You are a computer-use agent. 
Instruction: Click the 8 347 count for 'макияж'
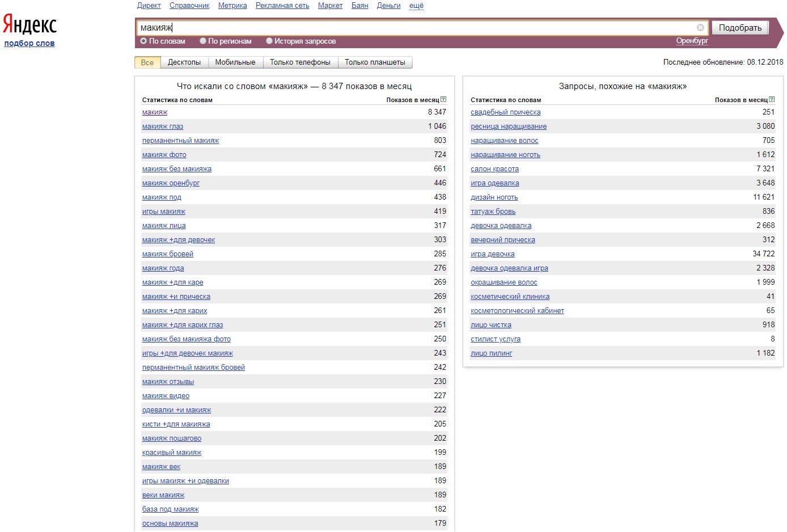coord(437,112)
